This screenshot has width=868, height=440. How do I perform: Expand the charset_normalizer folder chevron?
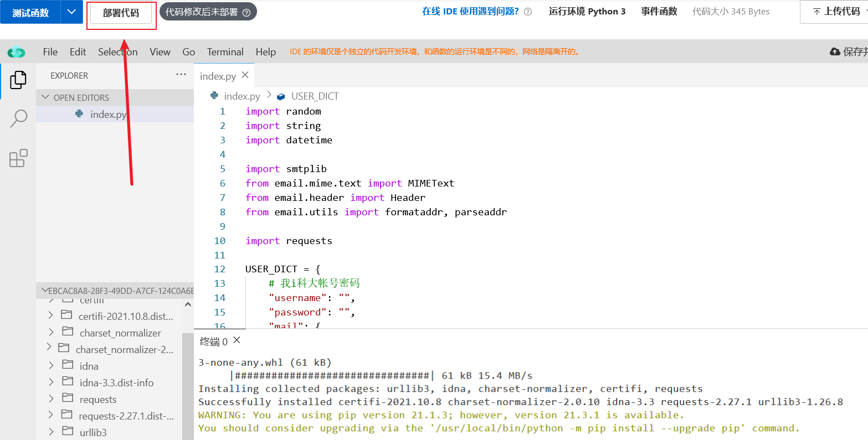(x=51, y=332)
